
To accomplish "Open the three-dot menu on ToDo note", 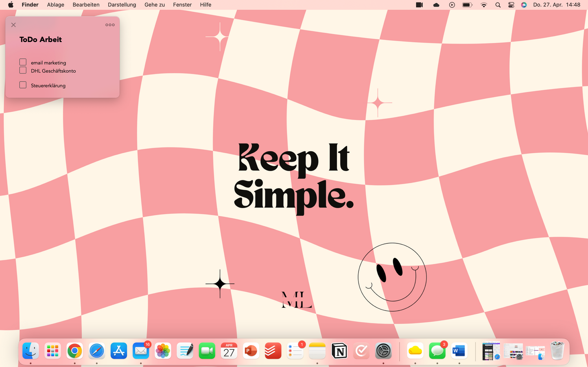I will click(110, 25).
